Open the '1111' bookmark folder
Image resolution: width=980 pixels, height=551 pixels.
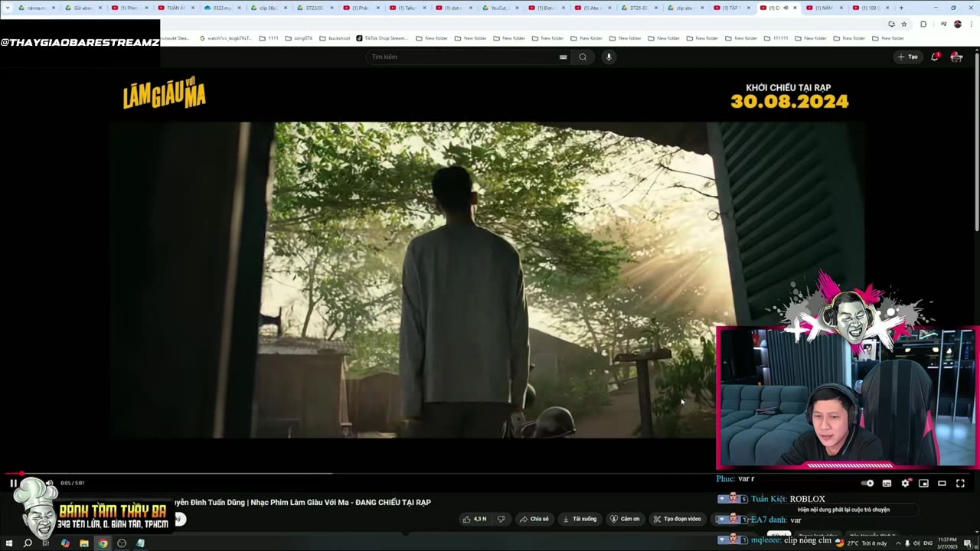(x=269, y=38)
